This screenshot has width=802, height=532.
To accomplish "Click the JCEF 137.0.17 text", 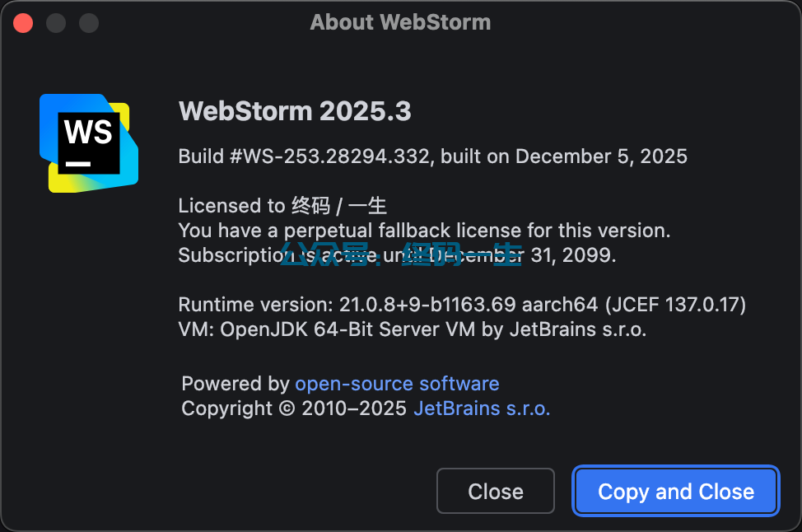I will 675,306.
